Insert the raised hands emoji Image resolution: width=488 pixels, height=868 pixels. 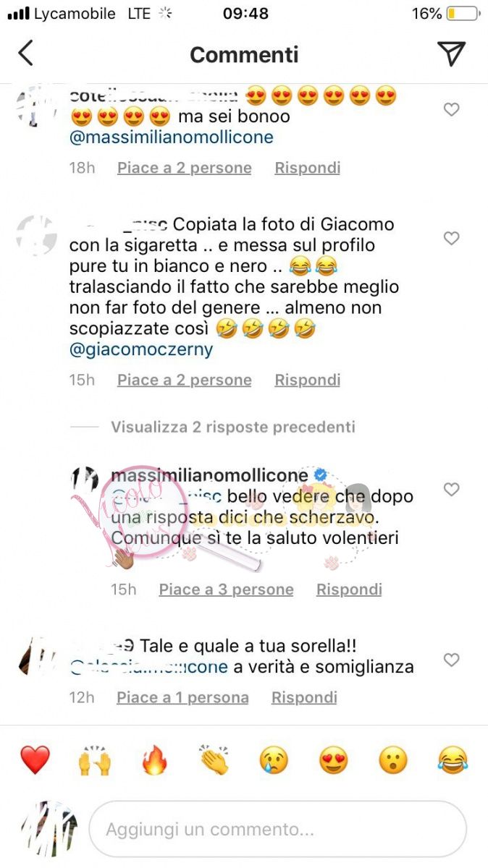pyautogui.click(x=95, y=760)
